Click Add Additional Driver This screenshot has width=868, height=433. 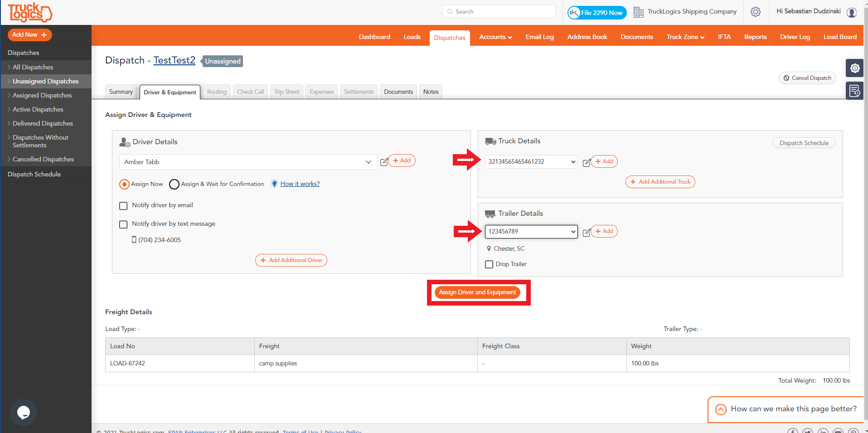pyautogui.click(x=291, y=260)
